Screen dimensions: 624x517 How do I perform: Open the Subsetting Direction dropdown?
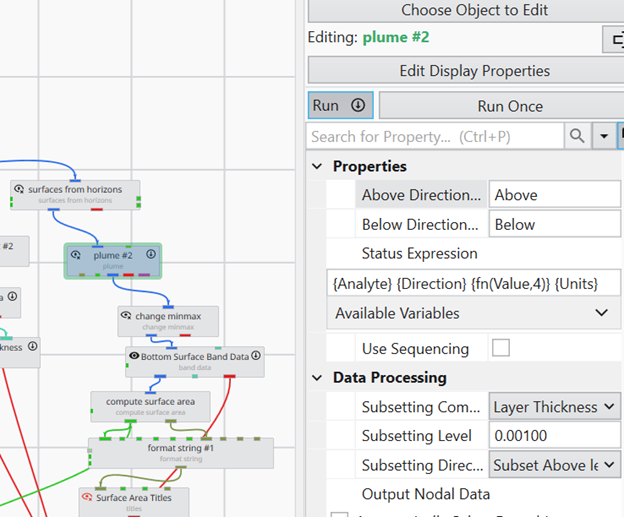click(x=555, y=465)
